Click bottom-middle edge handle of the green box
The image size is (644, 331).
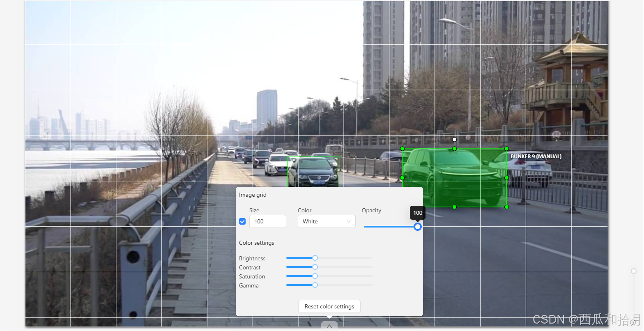pyautogui.click(x=454, y=207)
